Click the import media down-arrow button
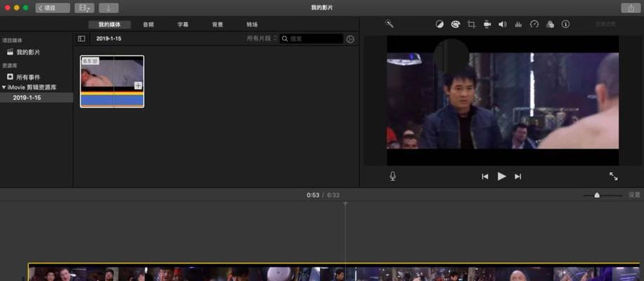644x281 pixels. tap(108, 8)
